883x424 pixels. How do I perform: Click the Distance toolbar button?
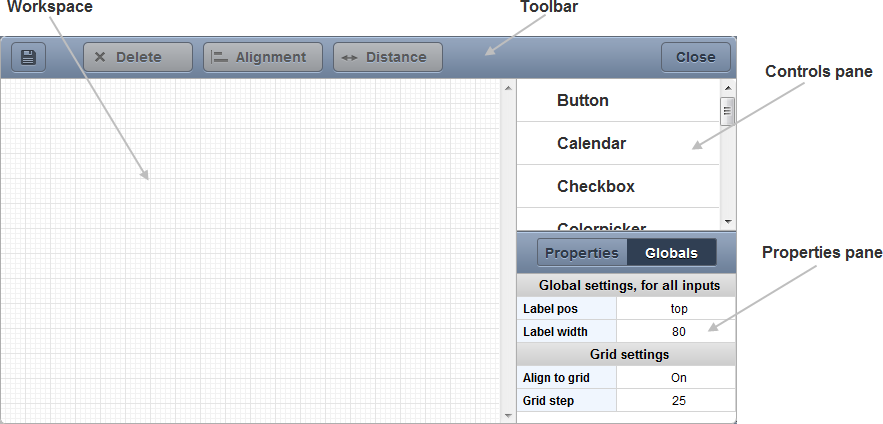pyautogui.click(x=387, y=57)
